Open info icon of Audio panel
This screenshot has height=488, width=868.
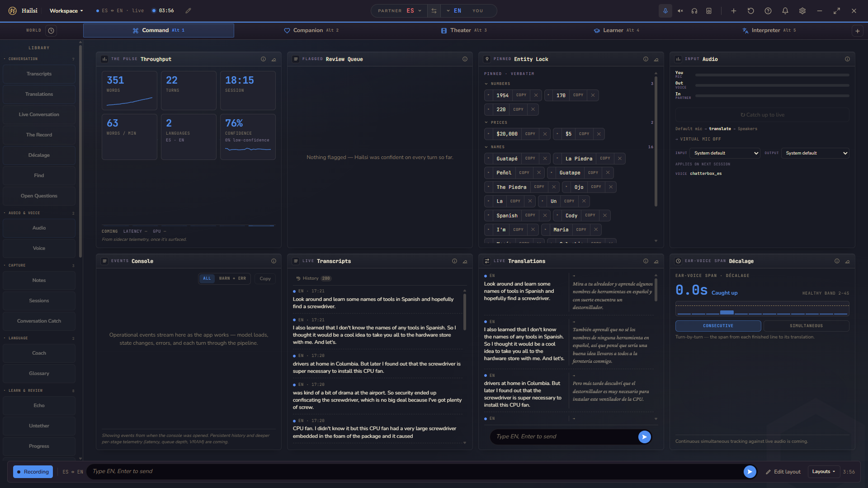coord(847,59)
